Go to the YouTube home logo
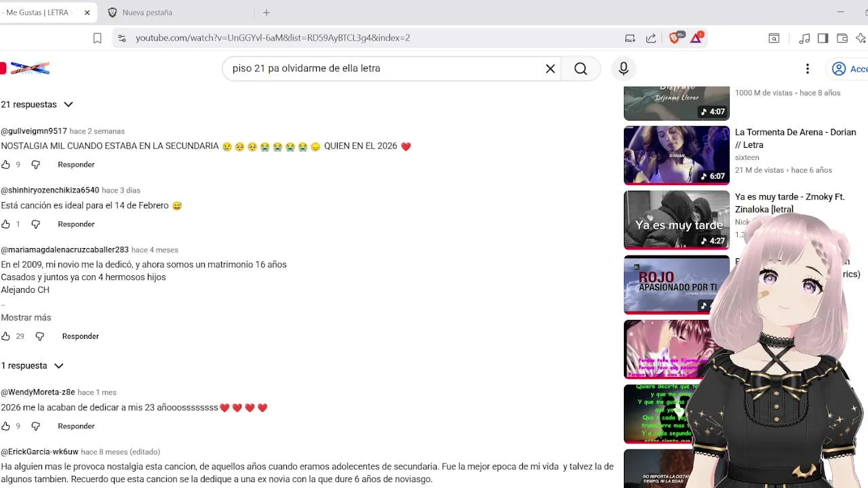The width and height of the screenshot is (868, 488). point(25,68)
